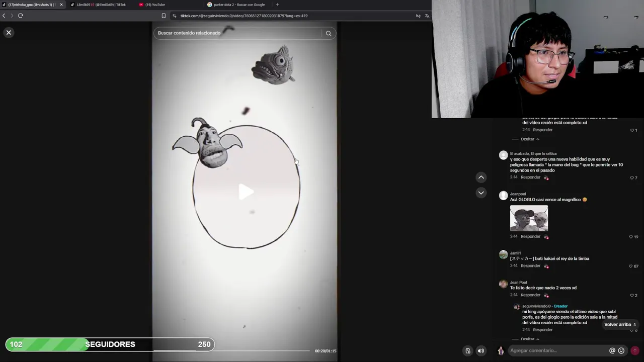The height and width of the screenshot is (362, 644).
Task: Switch to the 'parker dota 2' Google tab
Action: (x=239, y=5)
